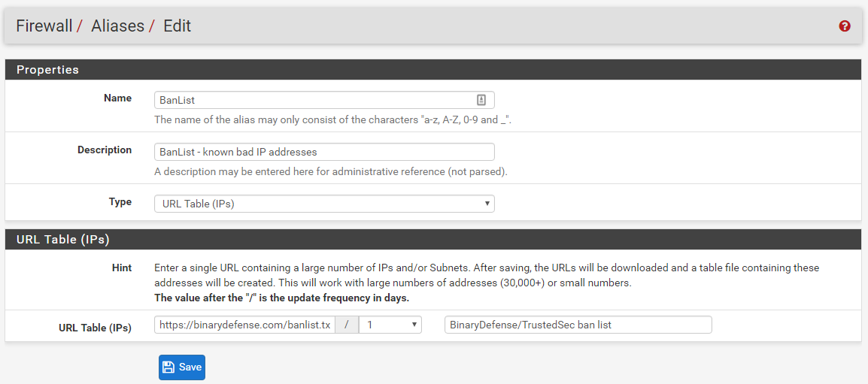Expand the update frequency days dropdown
This screenshot has height=384, width=868.
(390, 325)
